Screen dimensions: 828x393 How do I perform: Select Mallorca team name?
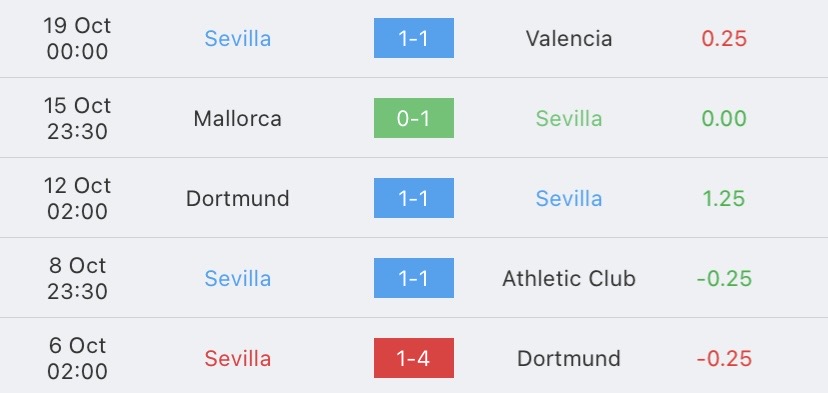click(x=238, y=118)
